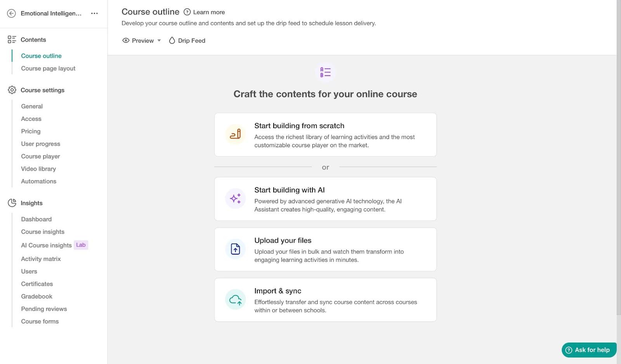The width and height of the screenshot is (621, 364).
Task: Open Course forms
Action: (x=40, y=321)
